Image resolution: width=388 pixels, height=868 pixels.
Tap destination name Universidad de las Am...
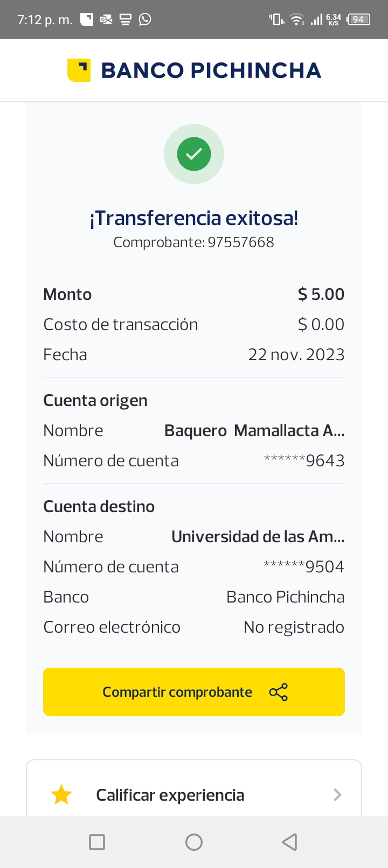[258, 537]
